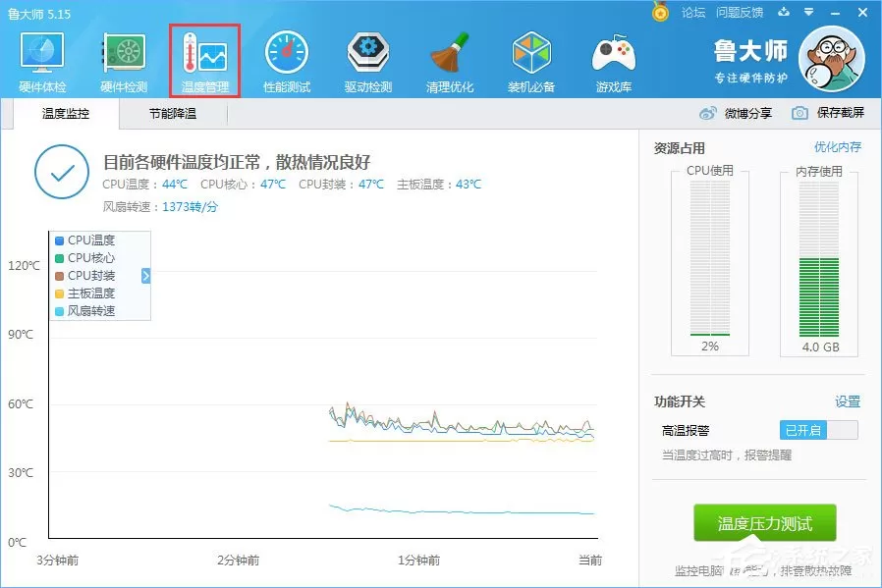Image resolution: width=882 pixels, height=588 pixels.
Task: Toggle 风扇转速 legend series
Action: coord(84,311)
